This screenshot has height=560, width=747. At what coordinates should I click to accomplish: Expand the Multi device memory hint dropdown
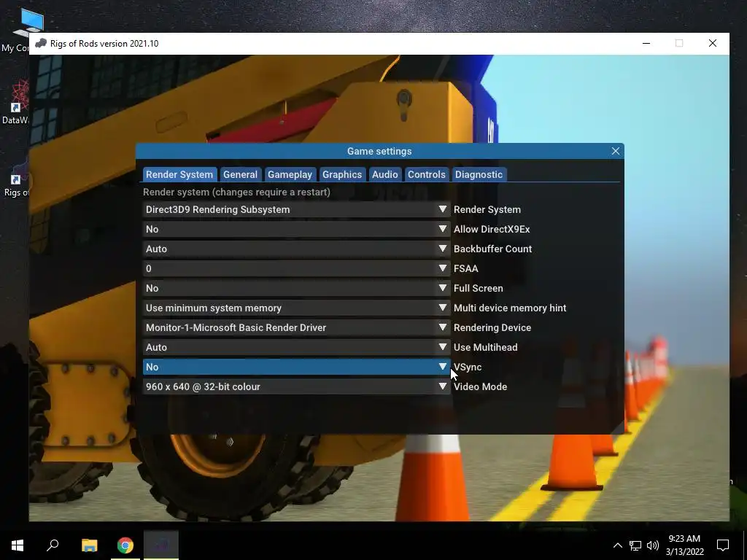pos(296,308)
